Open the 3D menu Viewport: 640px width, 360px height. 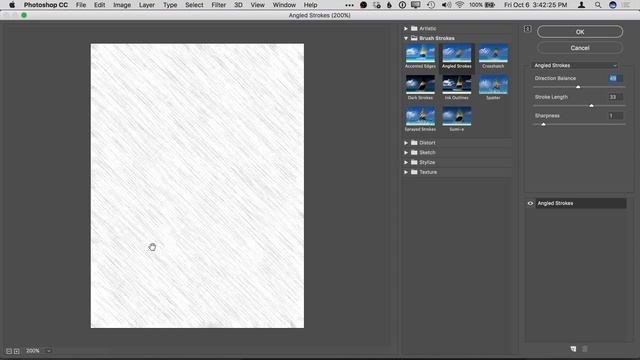[238, 5]
